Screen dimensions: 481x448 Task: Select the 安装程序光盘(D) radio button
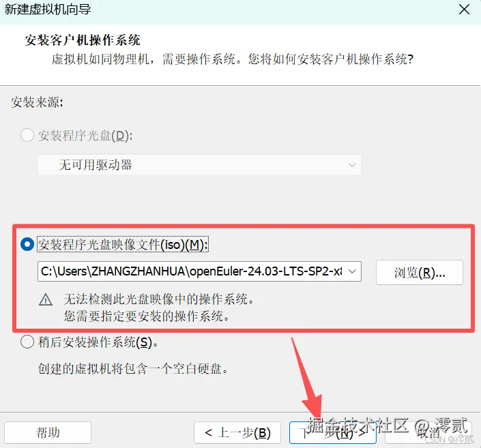[x=27, y=135]
